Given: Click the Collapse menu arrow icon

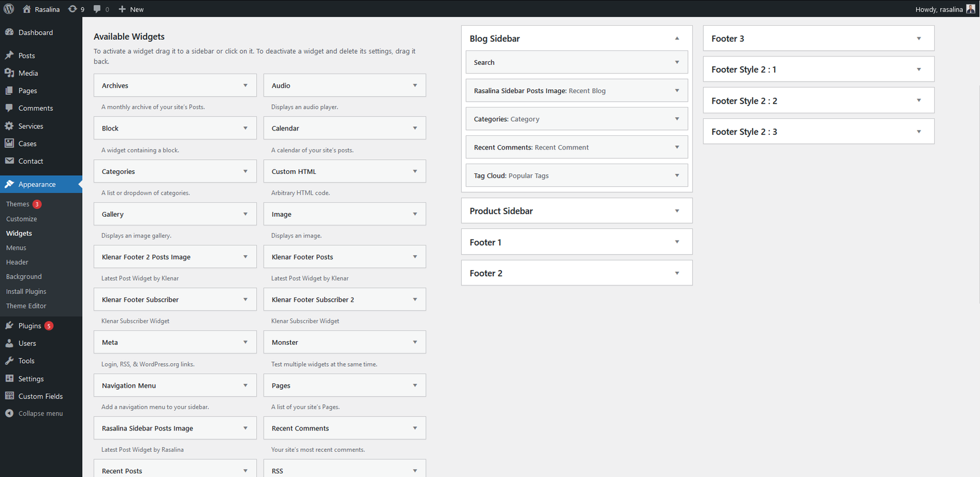Looking at the screenshot, I should [x=9, y=413].
